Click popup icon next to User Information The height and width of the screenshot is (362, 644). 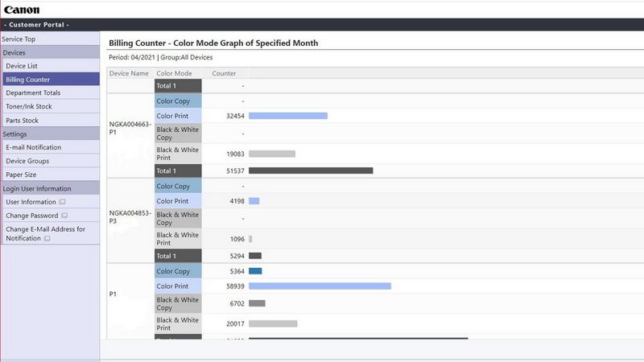click(x=62, y=202)
